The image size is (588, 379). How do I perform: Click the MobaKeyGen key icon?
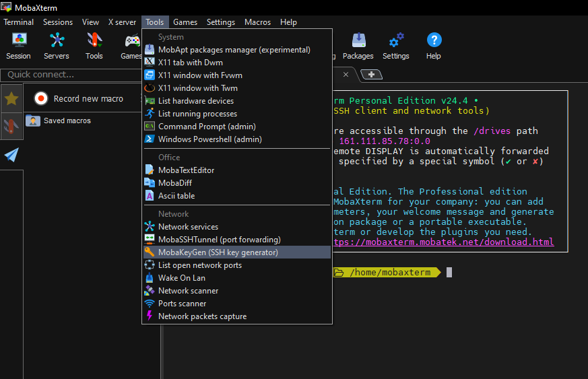(x=150, y=252)
